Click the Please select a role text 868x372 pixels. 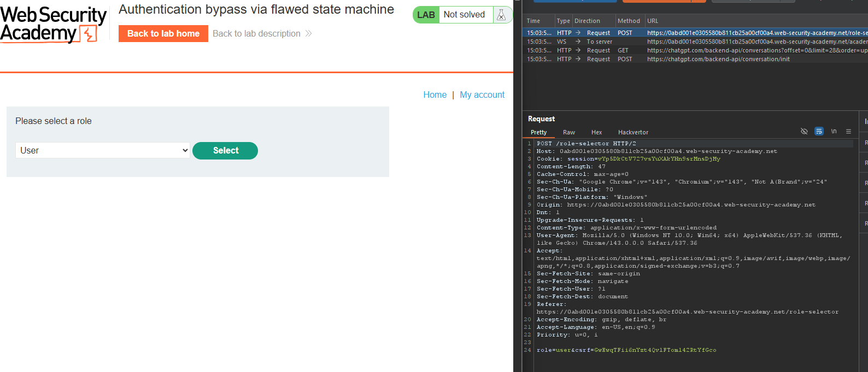click(54, 121)
